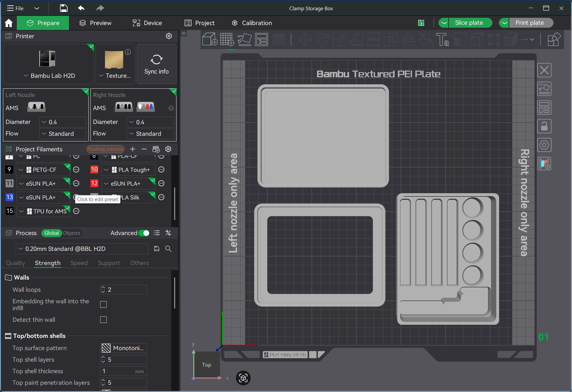Screen dimensions: 572x392
Task: Open the Calibration tab
Action: (252, 23)
